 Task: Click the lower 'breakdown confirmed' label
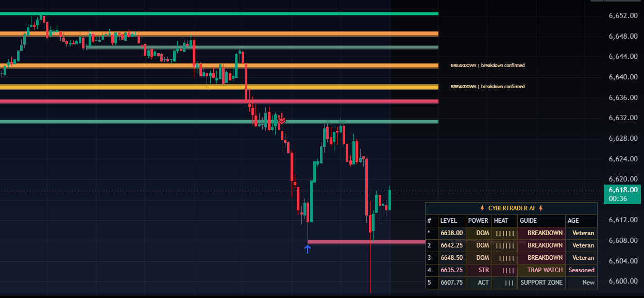pyautogui.click(x=487, y=87)
